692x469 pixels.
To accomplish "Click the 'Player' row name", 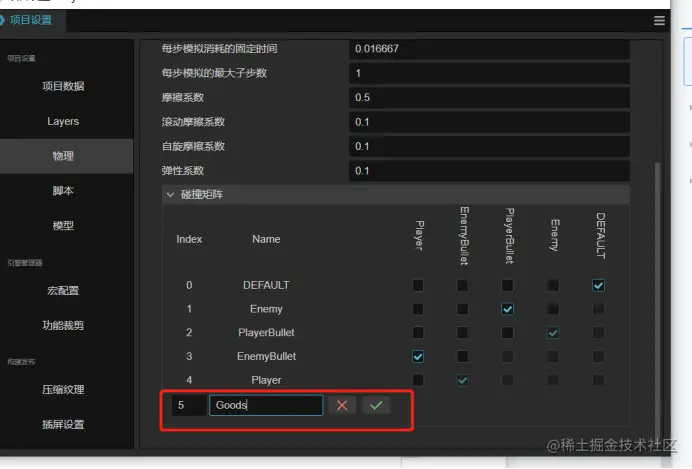I will click(x=266, y=380).
